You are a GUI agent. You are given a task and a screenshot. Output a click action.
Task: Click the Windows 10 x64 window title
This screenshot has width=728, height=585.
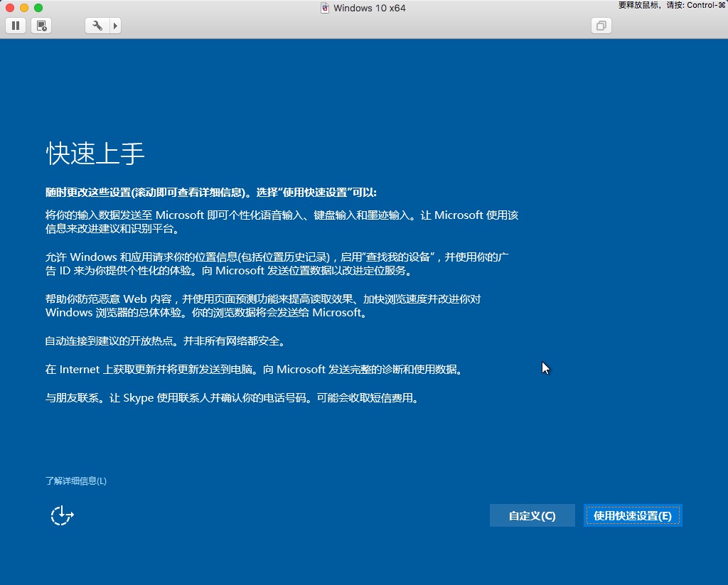pos(369,8)
